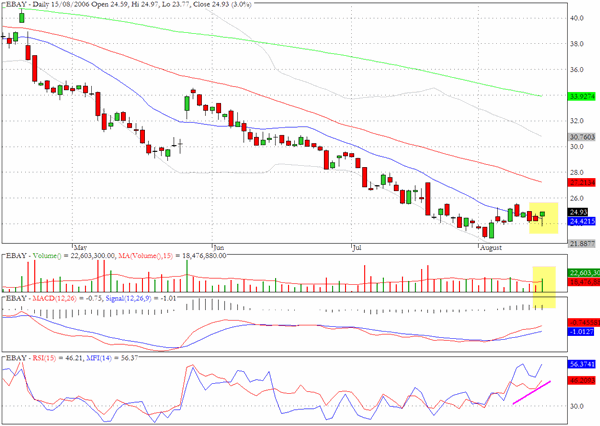The height and width of the screenshot is (426, 600).
Task: Click the August label on the date axis
Action: (x=491, y=248)
